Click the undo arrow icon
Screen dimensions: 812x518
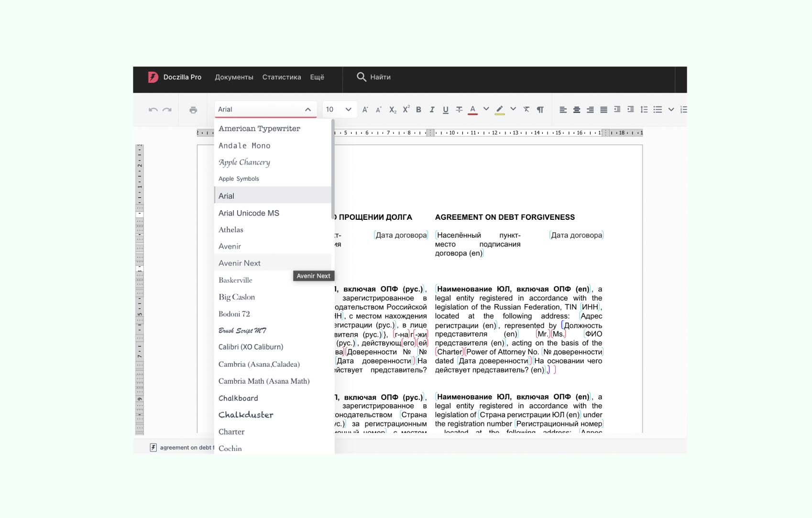tap(153, 110)
